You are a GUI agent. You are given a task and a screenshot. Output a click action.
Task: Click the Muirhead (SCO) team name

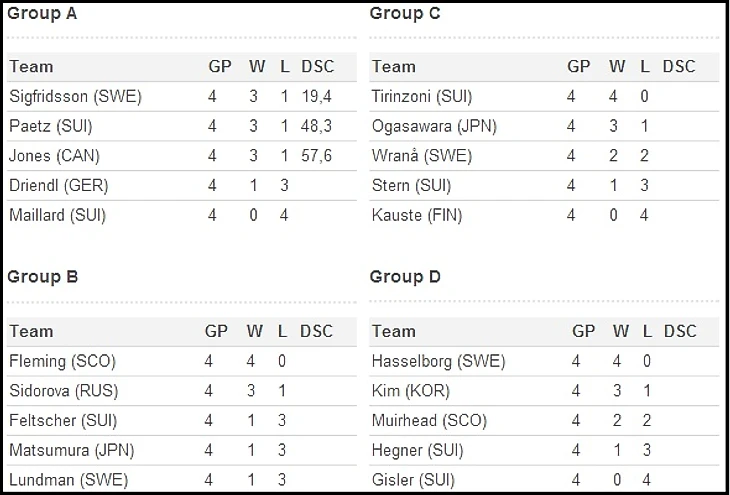pos(429,420)
